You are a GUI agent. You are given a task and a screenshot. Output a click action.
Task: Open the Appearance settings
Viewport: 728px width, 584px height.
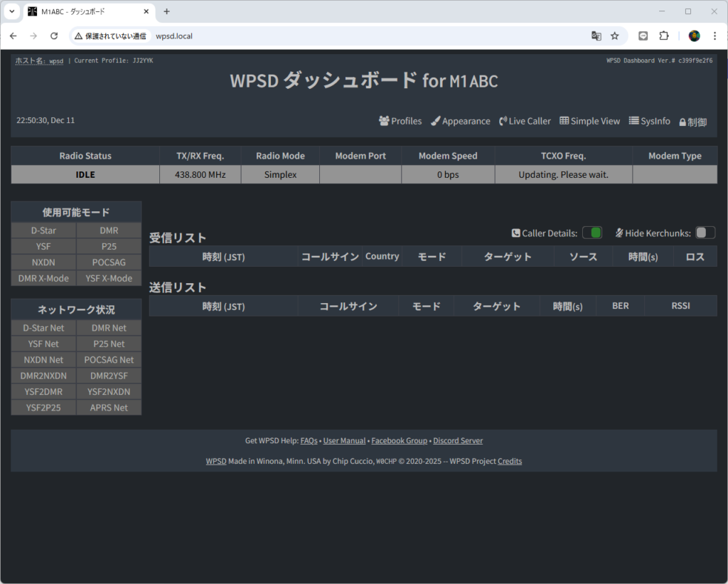460,121
